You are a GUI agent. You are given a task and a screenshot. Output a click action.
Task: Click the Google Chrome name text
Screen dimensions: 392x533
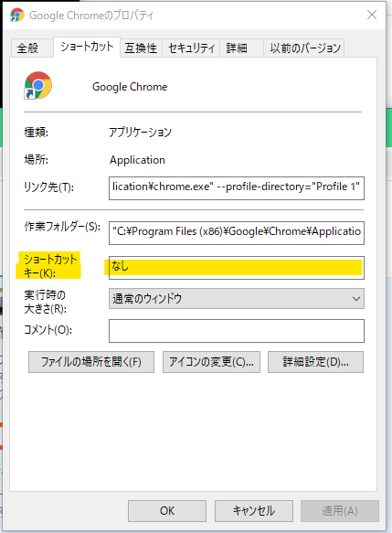tap(130, 87)
